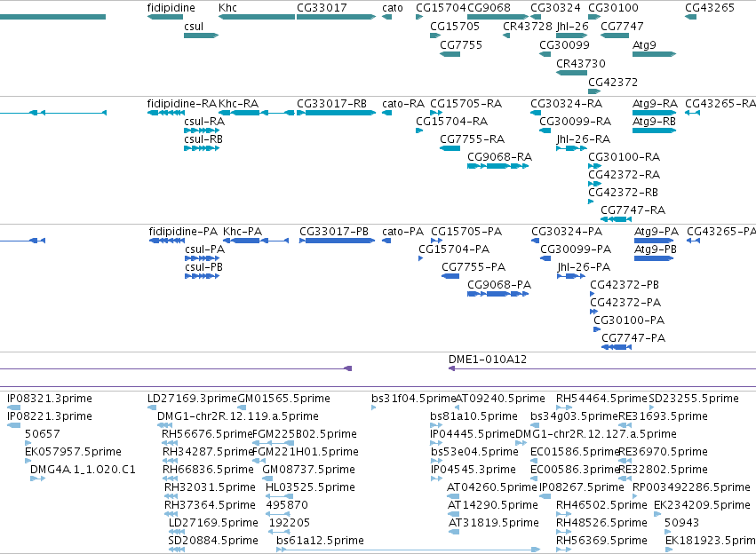756x554 pixels.
Task: Select the IP08267.5prime EST label
Action: 582,488
